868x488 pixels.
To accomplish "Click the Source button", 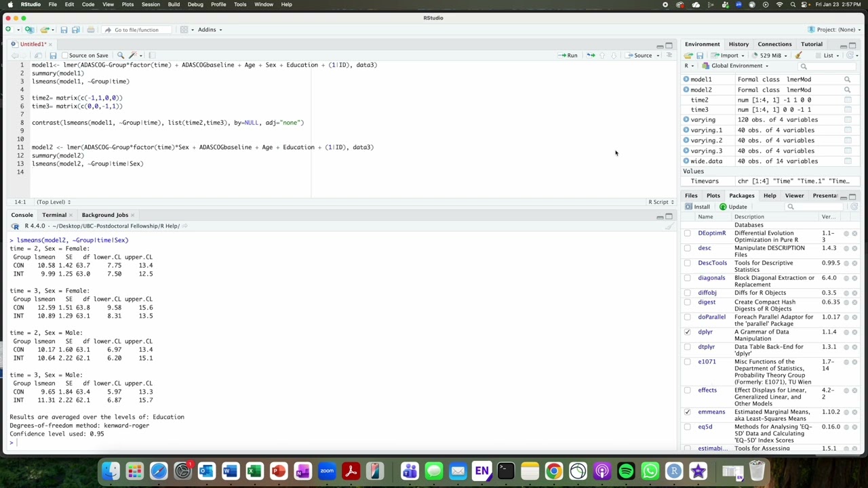I will tap(639, 56).
